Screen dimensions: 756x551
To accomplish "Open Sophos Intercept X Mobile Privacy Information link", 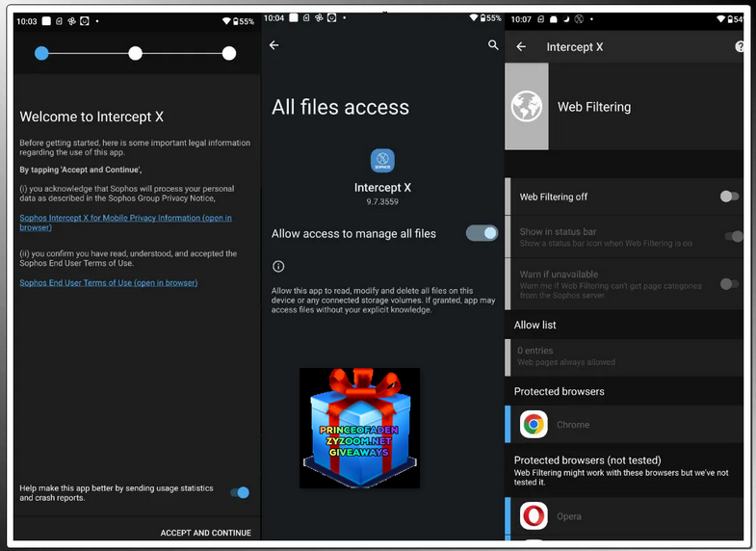I will click(x=125, y=223).
